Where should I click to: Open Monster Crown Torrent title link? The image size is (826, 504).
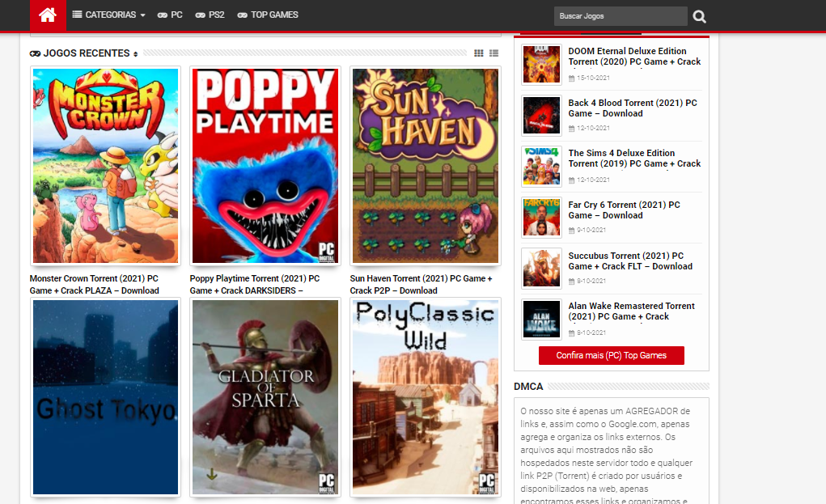pos(95,285)
